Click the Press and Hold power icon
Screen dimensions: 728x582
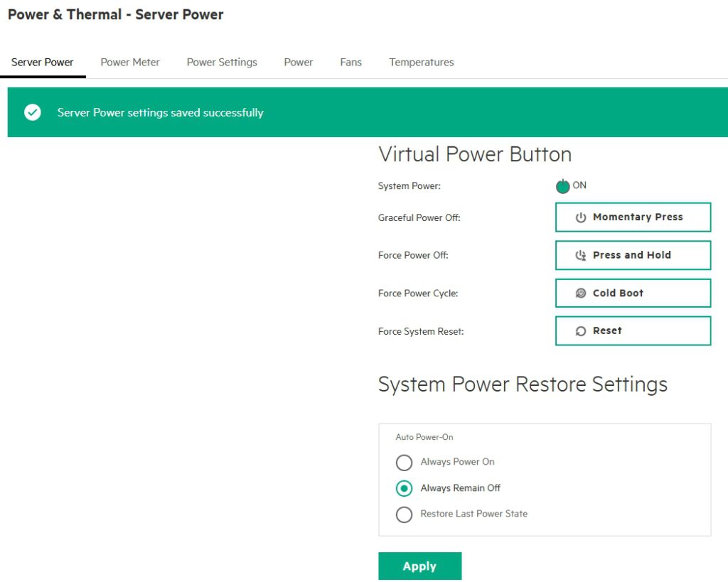[580, 255]
